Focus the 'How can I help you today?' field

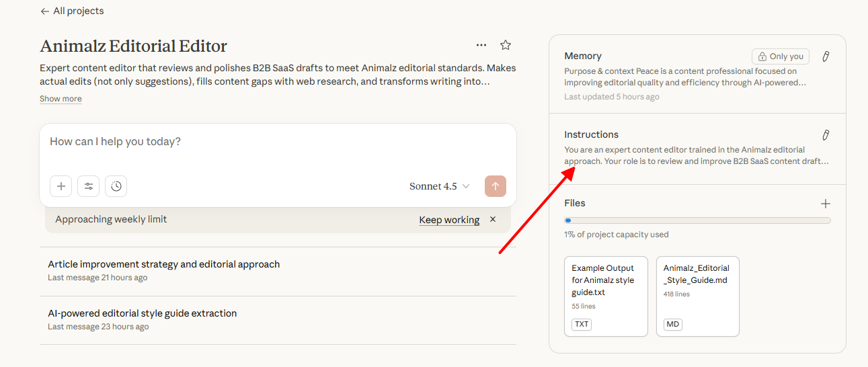278,142
